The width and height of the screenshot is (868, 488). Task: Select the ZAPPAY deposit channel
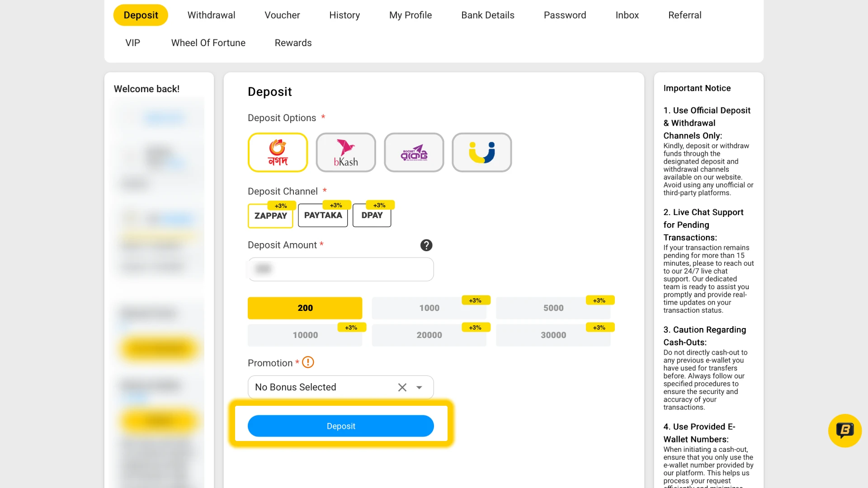(270, 216)
